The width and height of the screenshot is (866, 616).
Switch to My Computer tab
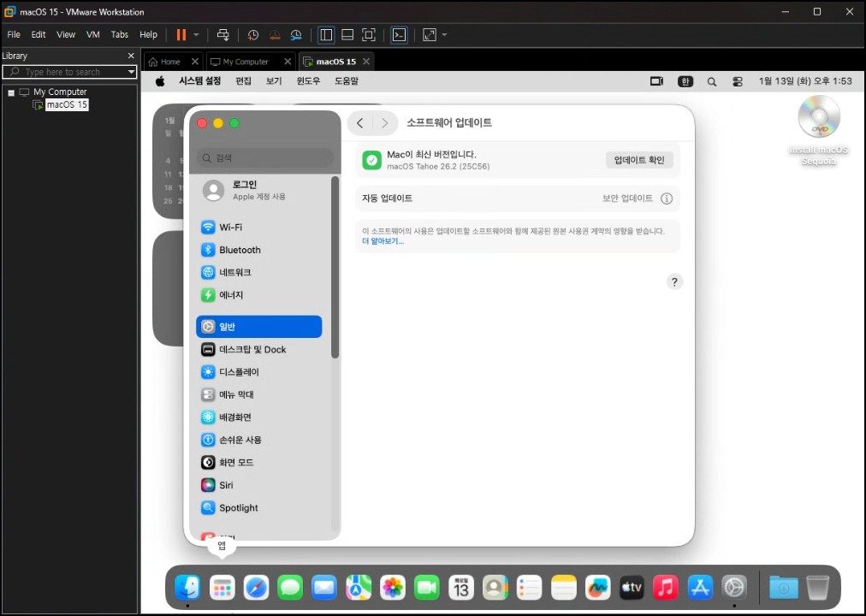(245, 62)
